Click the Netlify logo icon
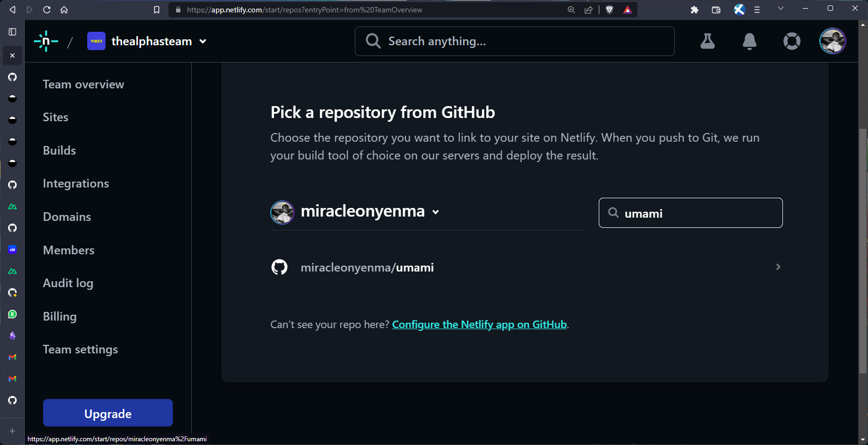The width and height of the screenshot is (868, 445). coord(46,41)
